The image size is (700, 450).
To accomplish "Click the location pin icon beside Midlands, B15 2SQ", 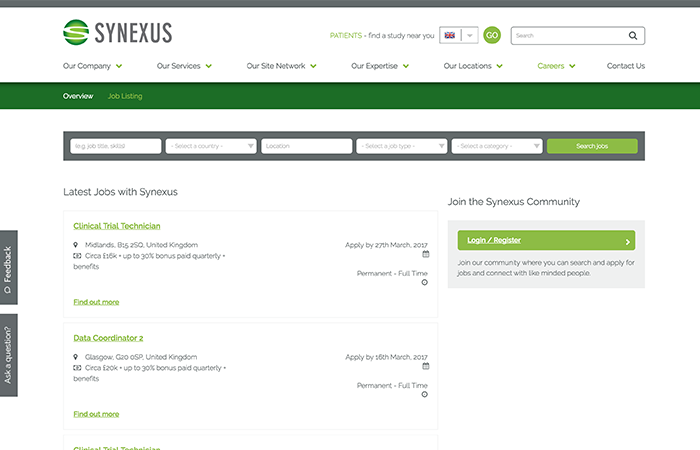I will (x=75, y=245).
